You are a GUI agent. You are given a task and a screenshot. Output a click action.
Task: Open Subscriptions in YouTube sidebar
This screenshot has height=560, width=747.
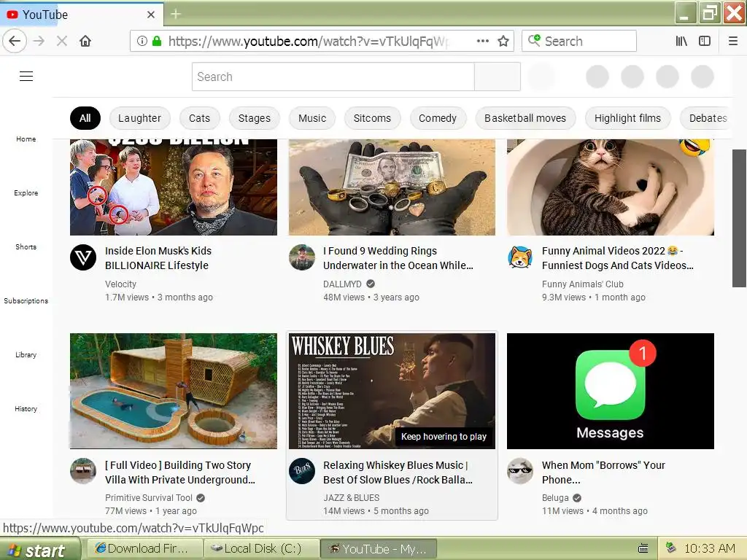[26, 300]
